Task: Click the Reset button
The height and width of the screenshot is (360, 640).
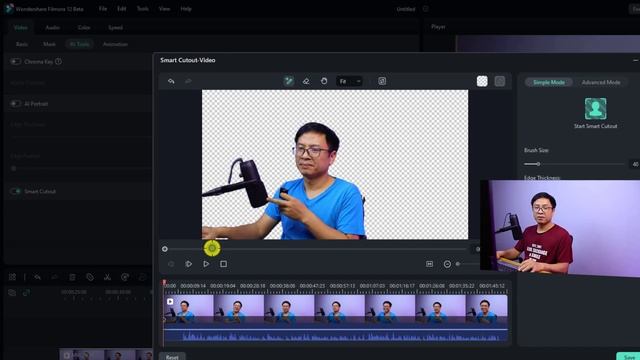Action: point(172,357)
